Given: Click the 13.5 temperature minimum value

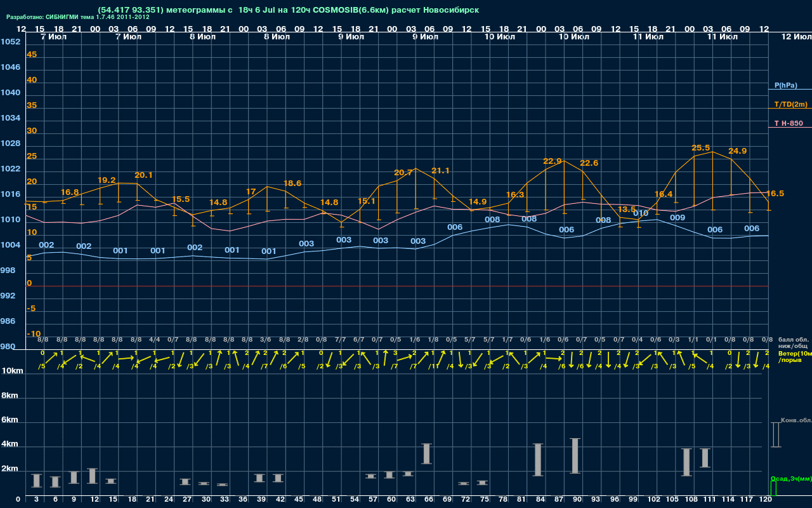Looking at the screenshot, I should click(x=627, y=210).
